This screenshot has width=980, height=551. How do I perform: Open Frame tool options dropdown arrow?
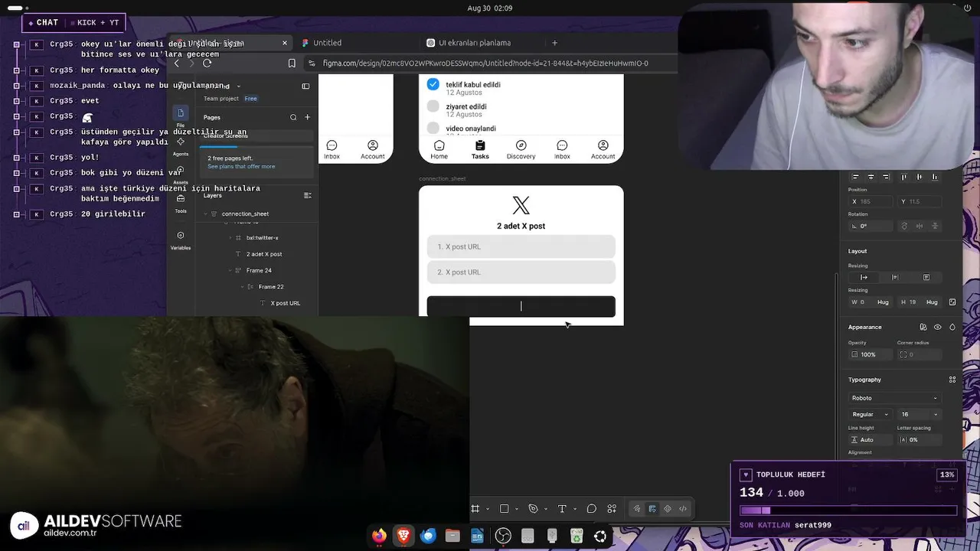point(487,509)
